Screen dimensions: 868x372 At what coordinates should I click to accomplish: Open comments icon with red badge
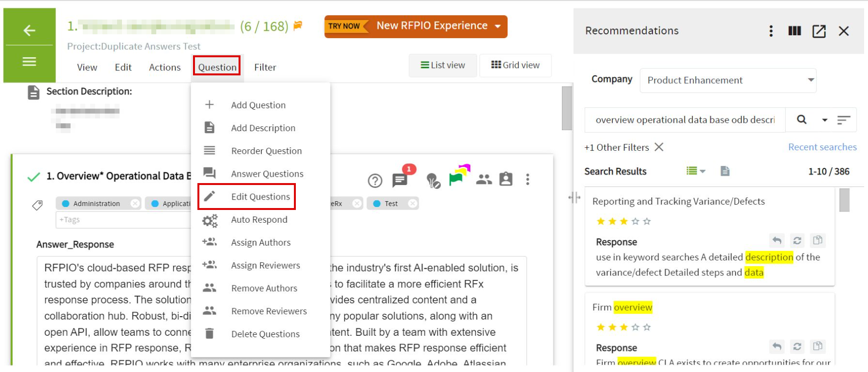click(400, 180)
